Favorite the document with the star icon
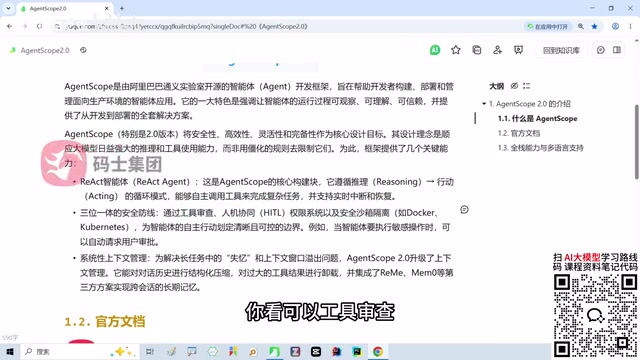The width and height of the screenshot is (640, 360). pyautogui.click(x=456, y=50)
